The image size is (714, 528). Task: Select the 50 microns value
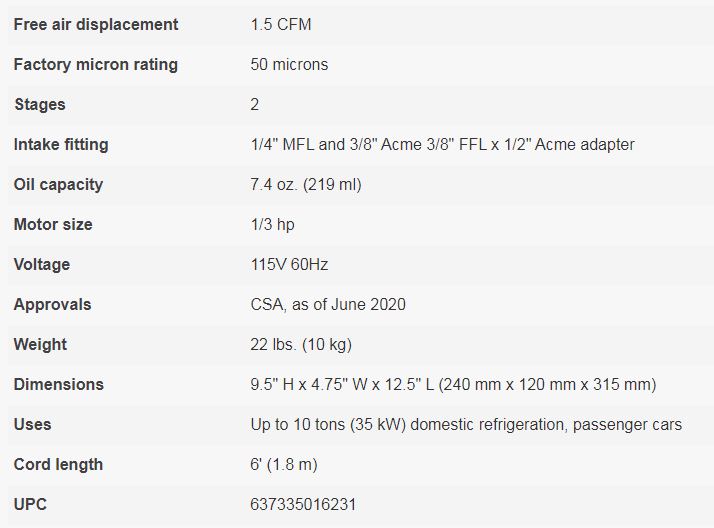[x=289, y=64]
